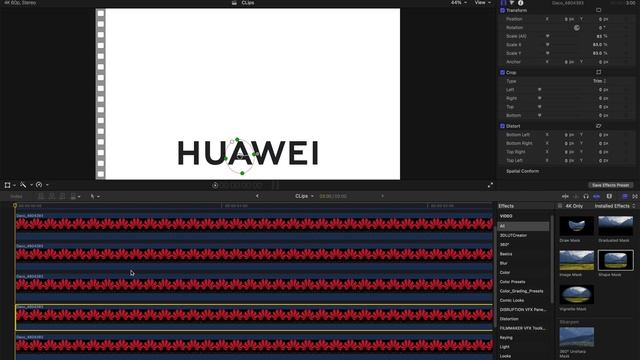Click the viewer fullscreen expand icon
The width and height of the screenshot is (640, 360).
[x=490, y=185]
